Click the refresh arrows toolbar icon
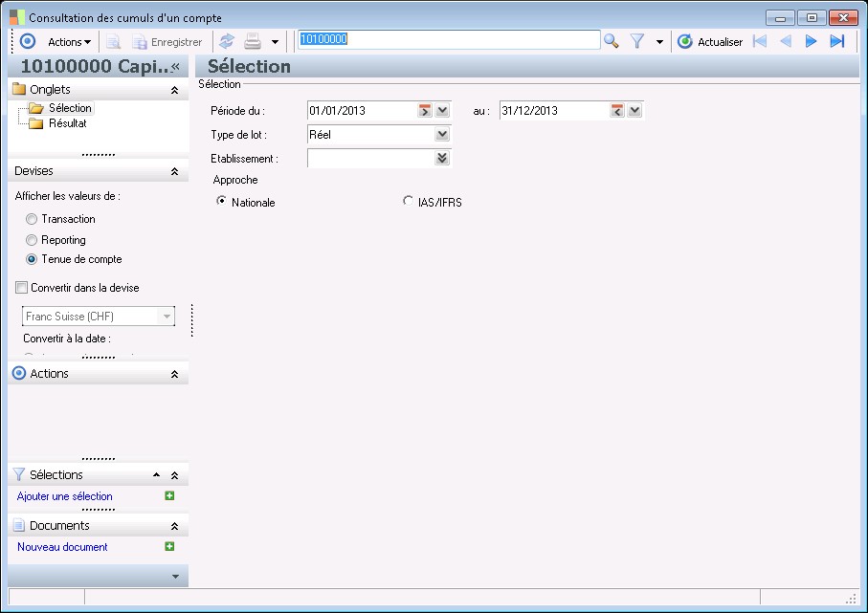Image resolution: width=868 pixels, height=613 pixels. (x=227, y=41)
